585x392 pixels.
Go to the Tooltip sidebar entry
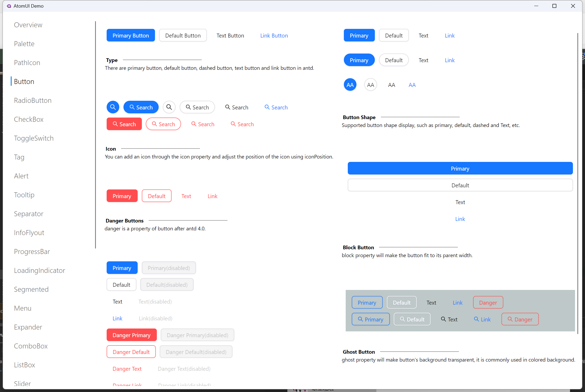[24, 195]
